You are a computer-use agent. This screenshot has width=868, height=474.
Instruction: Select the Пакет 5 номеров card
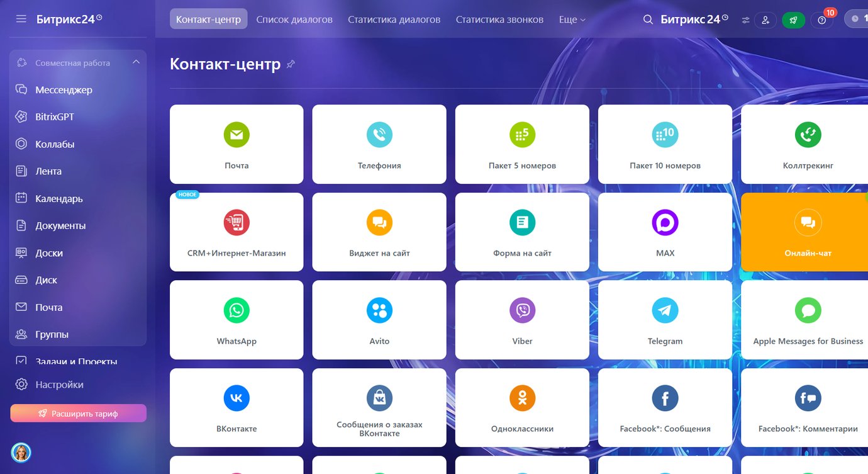coord(522,144)
